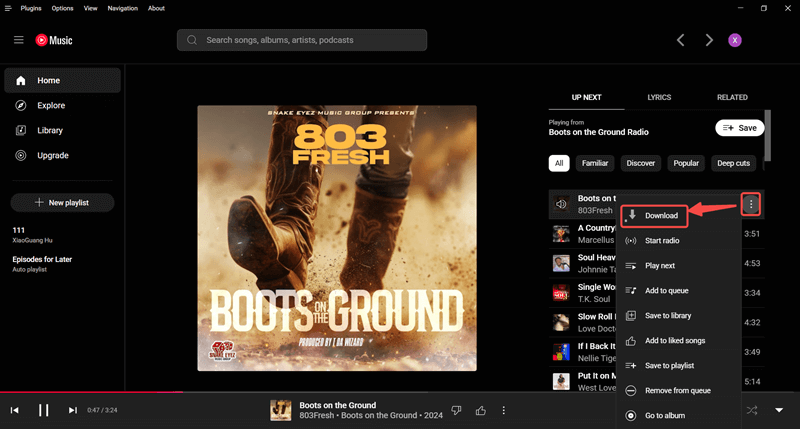Select Play next in the context menu
The width and height of the screenshot is (800, 429).
pos(679,266)
